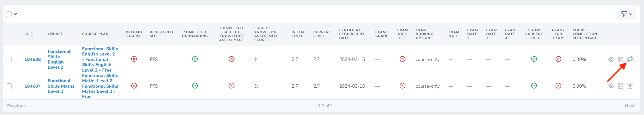644x115 pixels.
Task: Delete enrollment 184607 using trash icon
Action: tap(630, 86)
